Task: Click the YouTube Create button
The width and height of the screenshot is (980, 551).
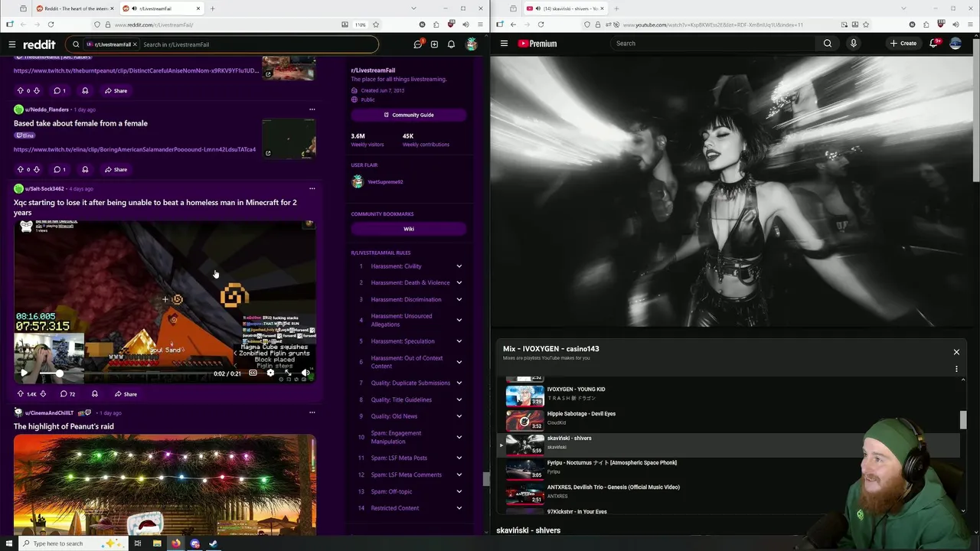Action: click(x=903, y=44)
